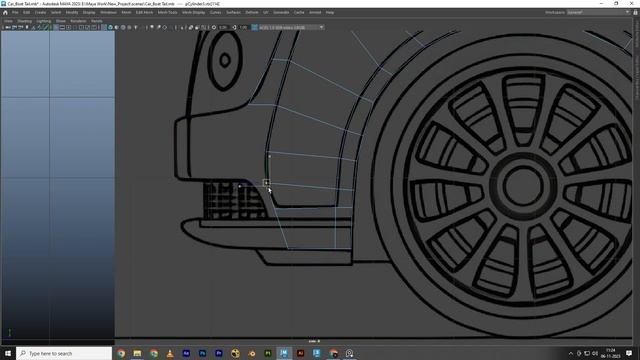Click the Image Plane icon
Screen dimensions: 640x360
33,27
